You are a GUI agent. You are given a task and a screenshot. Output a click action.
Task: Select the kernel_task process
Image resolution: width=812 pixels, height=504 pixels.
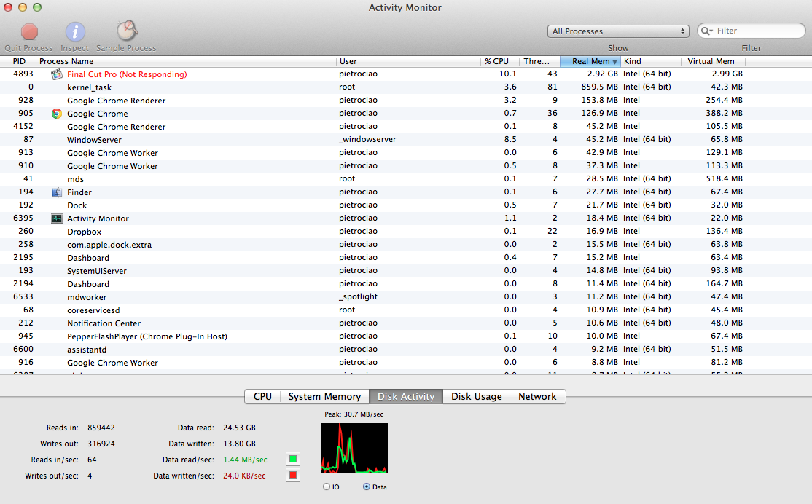click(x=406, y=87)
